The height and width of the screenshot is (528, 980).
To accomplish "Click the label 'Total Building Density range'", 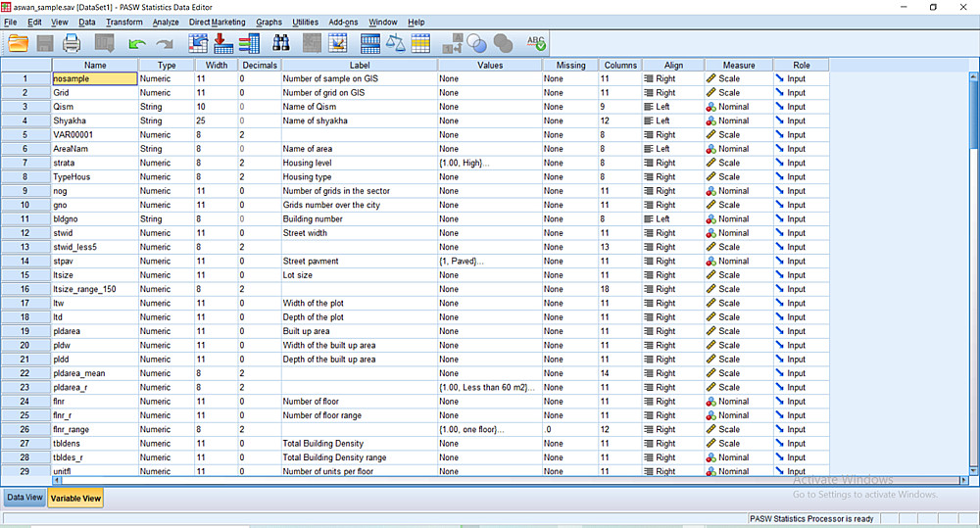I will (334, 457).
